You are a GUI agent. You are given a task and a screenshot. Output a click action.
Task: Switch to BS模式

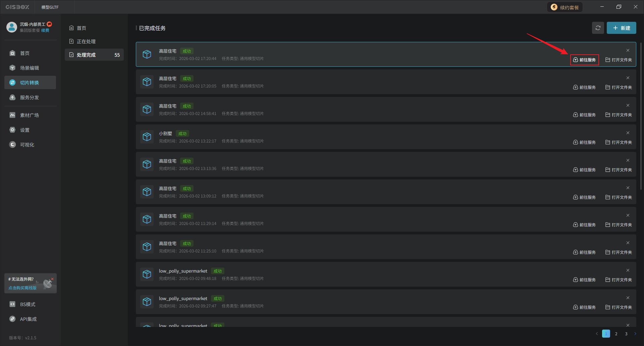tap(28, 304)
